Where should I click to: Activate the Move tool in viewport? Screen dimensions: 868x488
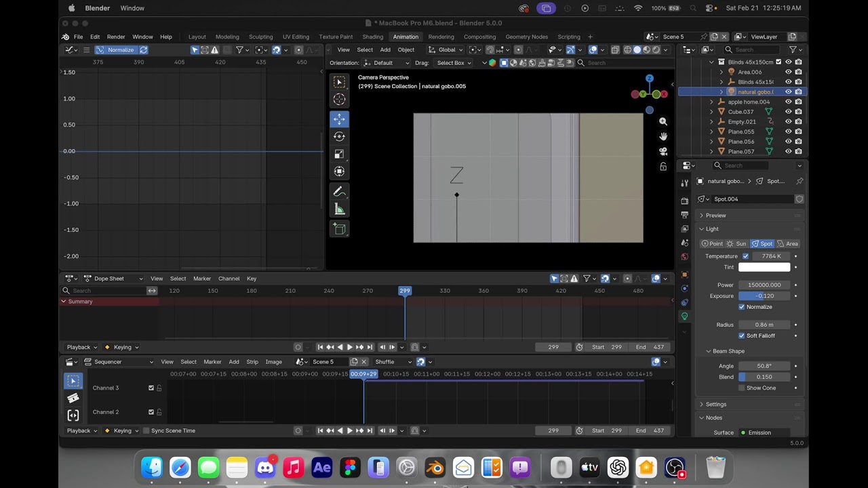pos(339,119)
